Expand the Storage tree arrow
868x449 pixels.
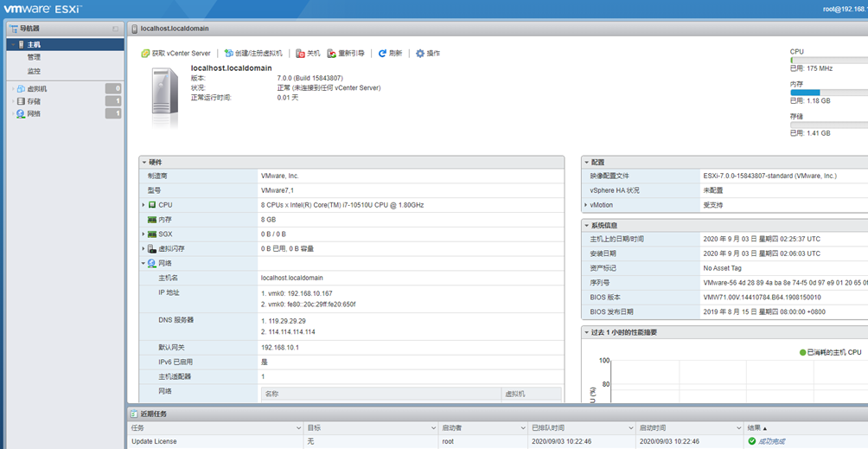[13, 101]
